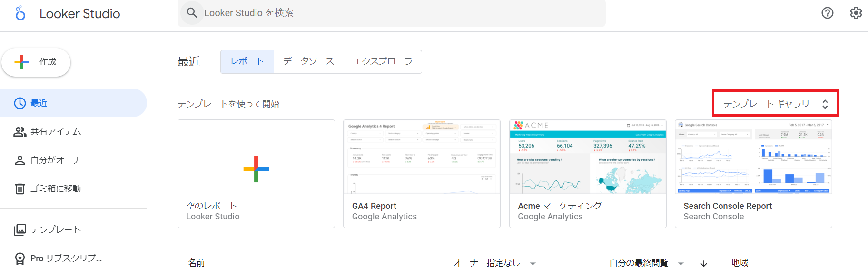Open the 自分の最終閲覧 dropdown
This screenshot has height=268, width=868.
646,263
